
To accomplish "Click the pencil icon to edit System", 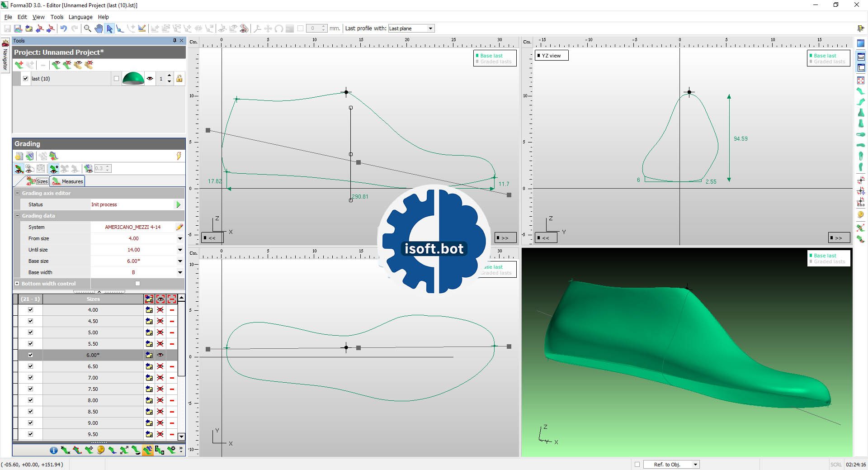I will click(179, 227).
